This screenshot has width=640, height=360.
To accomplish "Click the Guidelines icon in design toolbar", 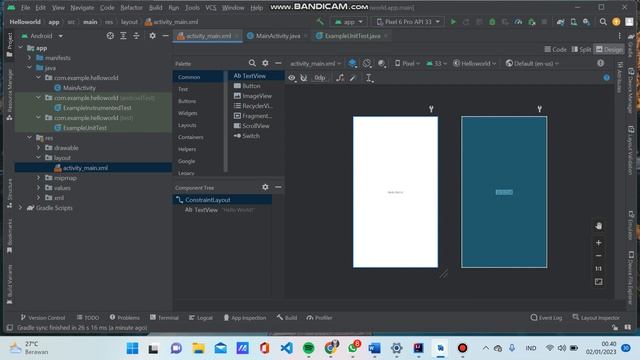I will [369, 78].
